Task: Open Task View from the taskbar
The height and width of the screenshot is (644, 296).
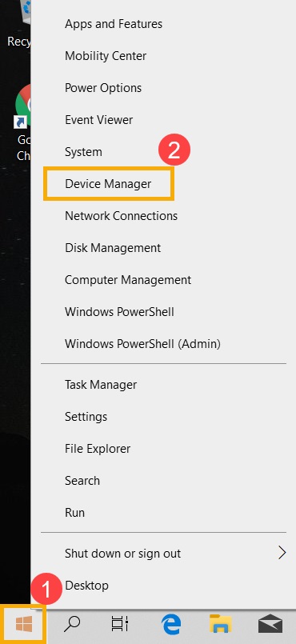Action: [x=120, y=625]
